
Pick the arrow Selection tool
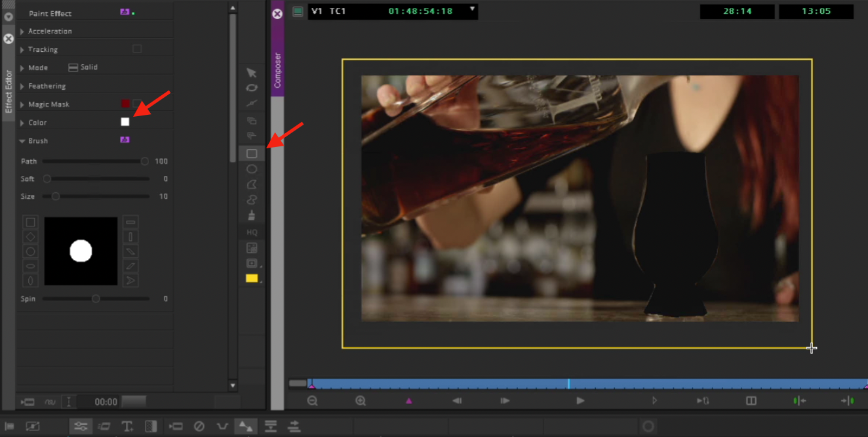[251, 73]
